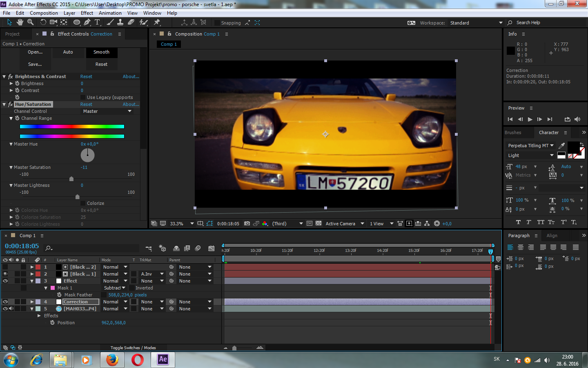Open the Workspace Standard dropdown
This screenshot has width=588, height=368.
(x=476, y=23)
